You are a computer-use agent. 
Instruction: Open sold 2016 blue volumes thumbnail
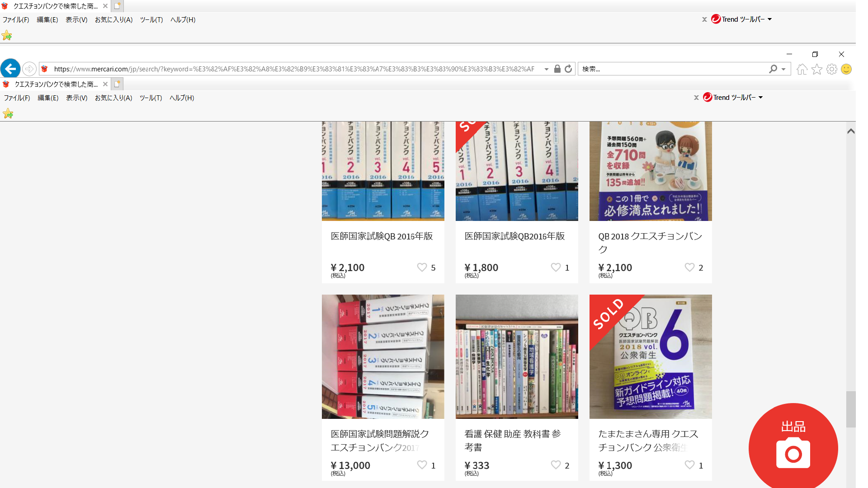(x=517, y=171)
